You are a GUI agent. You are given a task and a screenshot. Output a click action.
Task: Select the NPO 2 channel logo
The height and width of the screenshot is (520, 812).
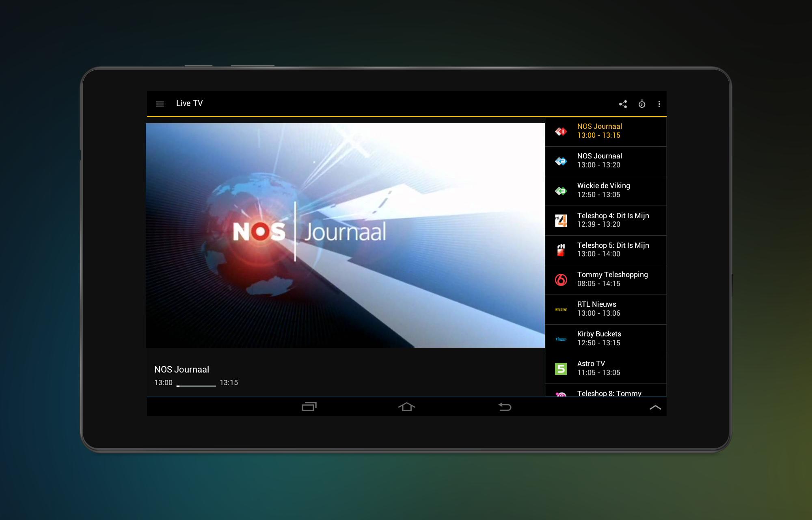tap(561, 161)
